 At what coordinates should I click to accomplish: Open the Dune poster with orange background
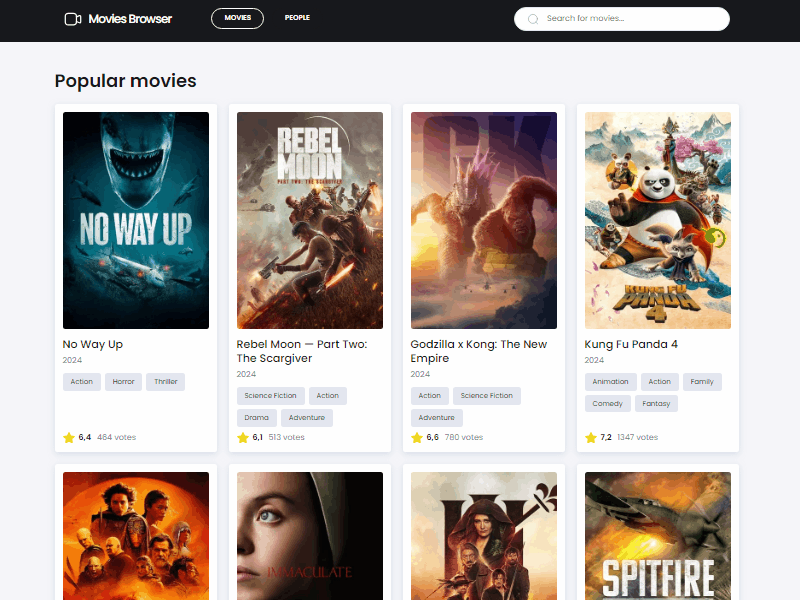pos(136,536)
